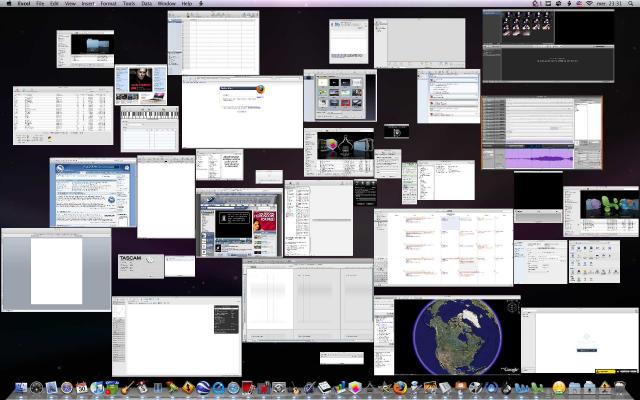Open the Edit menu

[x=54, y=3]
